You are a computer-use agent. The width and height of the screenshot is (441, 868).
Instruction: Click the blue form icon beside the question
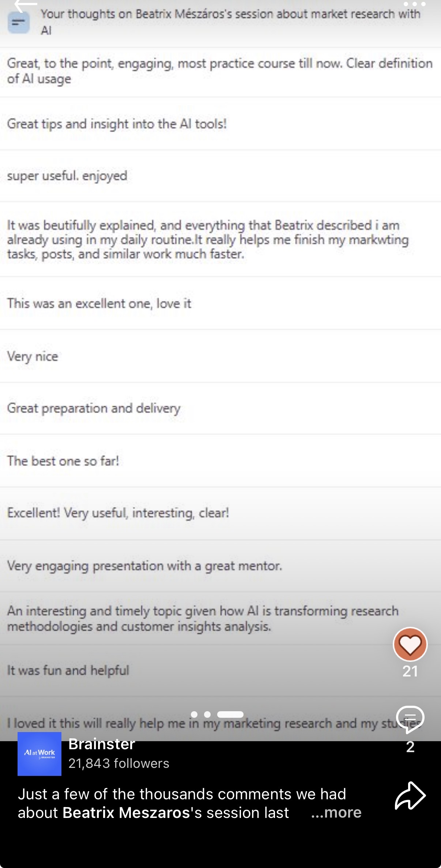point(19,22)
